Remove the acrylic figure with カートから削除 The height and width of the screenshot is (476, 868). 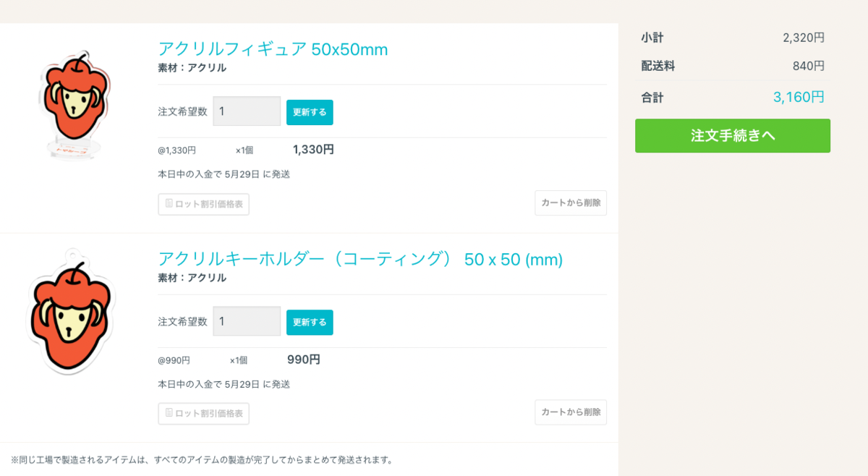pos(571,203)
